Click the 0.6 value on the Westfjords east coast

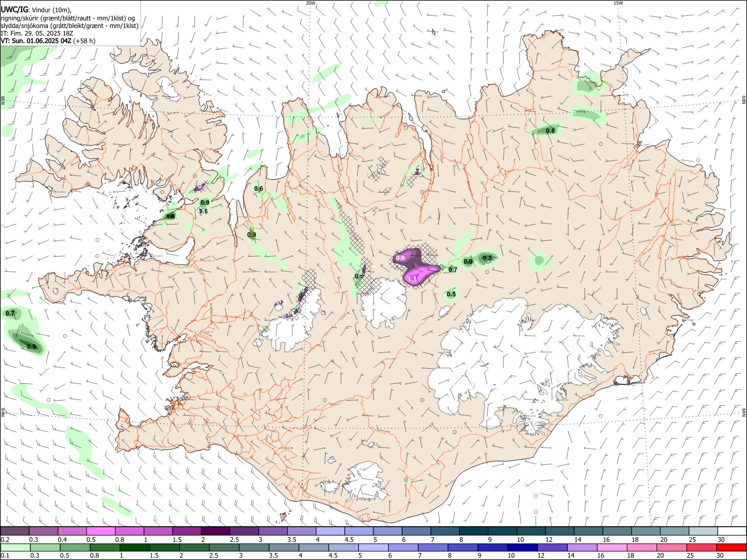click(x=259, y=188)
